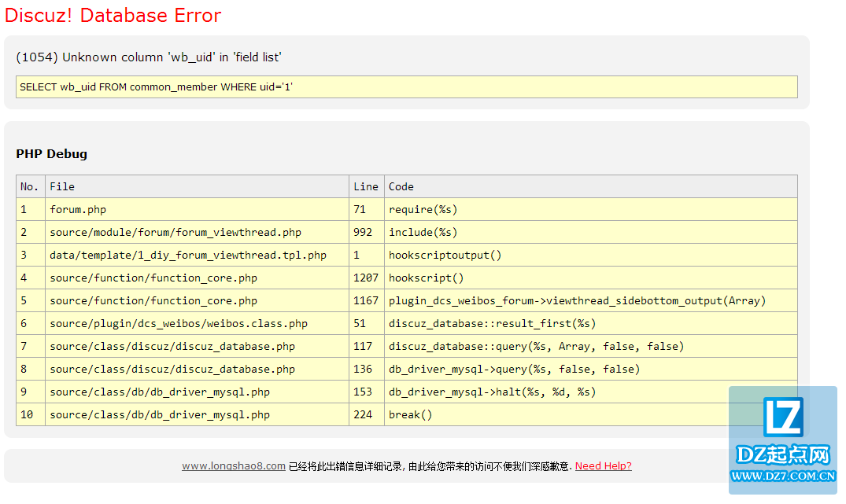Click line number 153
This screenshot has height=504, width=846.
coord(367,392)
